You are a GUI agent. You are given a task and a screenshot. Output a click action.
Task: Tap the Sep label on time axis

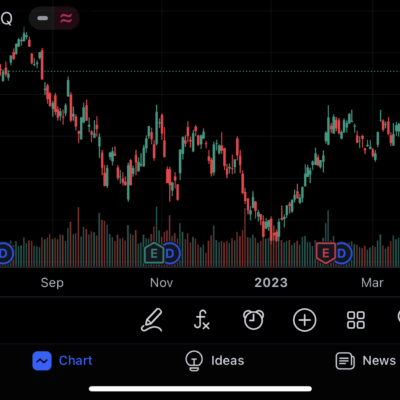click(x=52, y=283)
